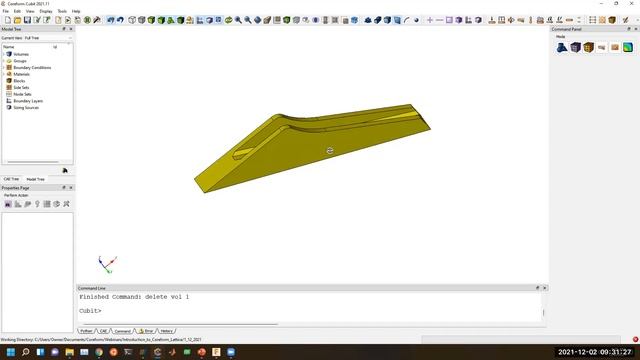The image size is (640, 360).
Task: Click the zoom-out magnifier icon
Action: tap(248, 20)
